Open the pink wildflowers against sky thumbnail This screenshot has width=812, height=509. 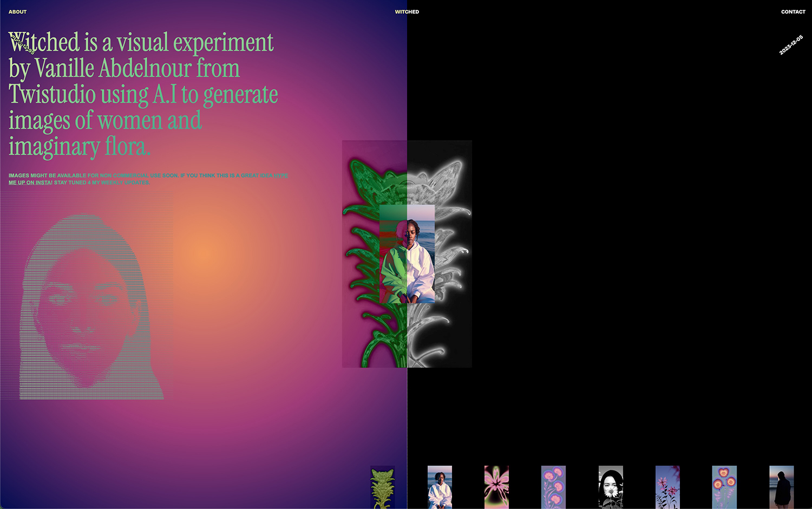click(667, 487)
